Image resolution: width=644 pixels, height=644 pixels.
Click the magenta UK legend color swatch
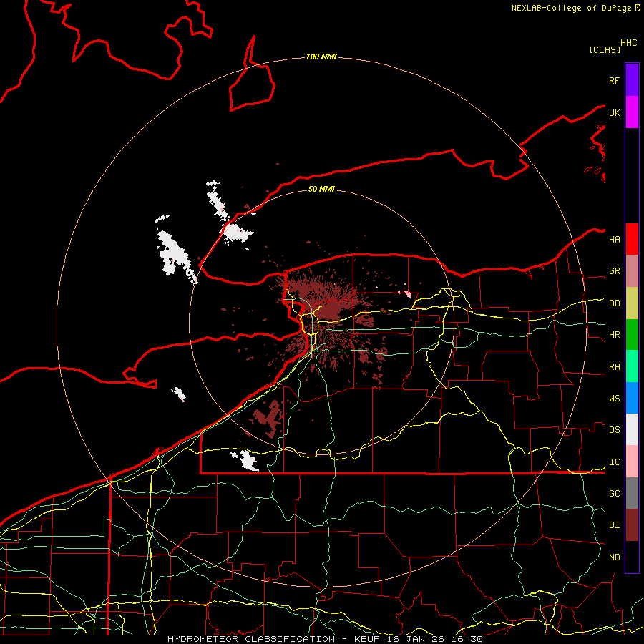632,112
